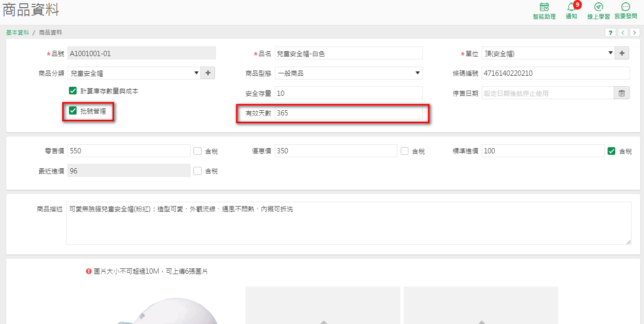Image resolution: width=644 pixels, height=324 pixels.
Task: Click the 品號 field A1001001-01
Action: click(142, 53)
